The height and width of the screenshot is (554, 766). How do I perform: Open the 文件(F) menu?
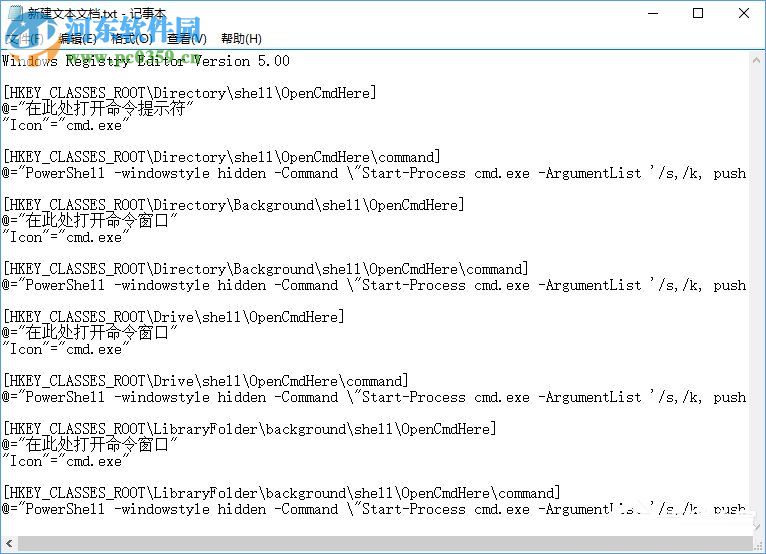point(24,39)
